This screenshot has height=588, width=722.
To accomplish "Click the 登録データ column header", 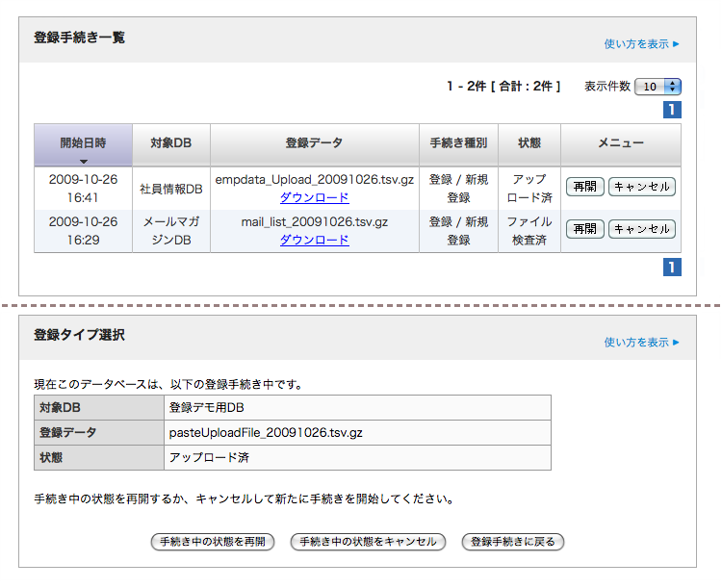I will [315, 143].
